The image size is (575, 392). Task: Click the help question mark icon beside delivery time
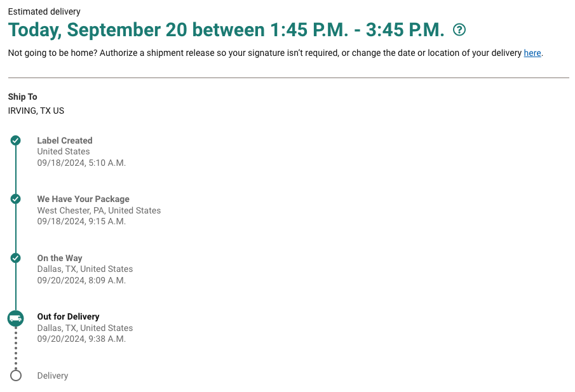tap(459, 29)
